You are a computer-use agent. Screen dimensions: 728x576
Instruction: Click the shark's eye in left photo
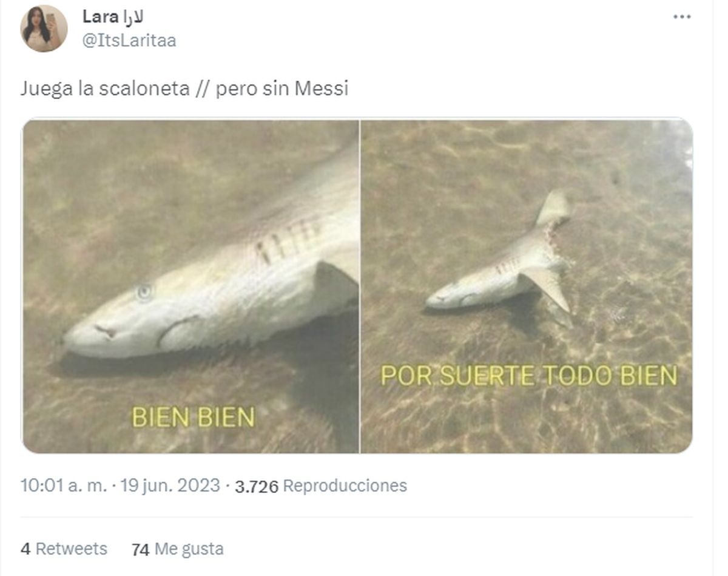point(144,293)
